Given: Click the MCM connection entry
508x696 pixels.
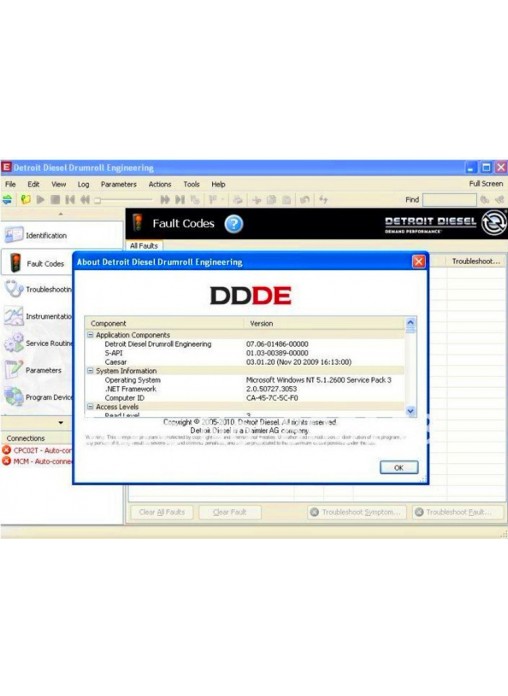Looking at the screenshot, I should [37, 461].
